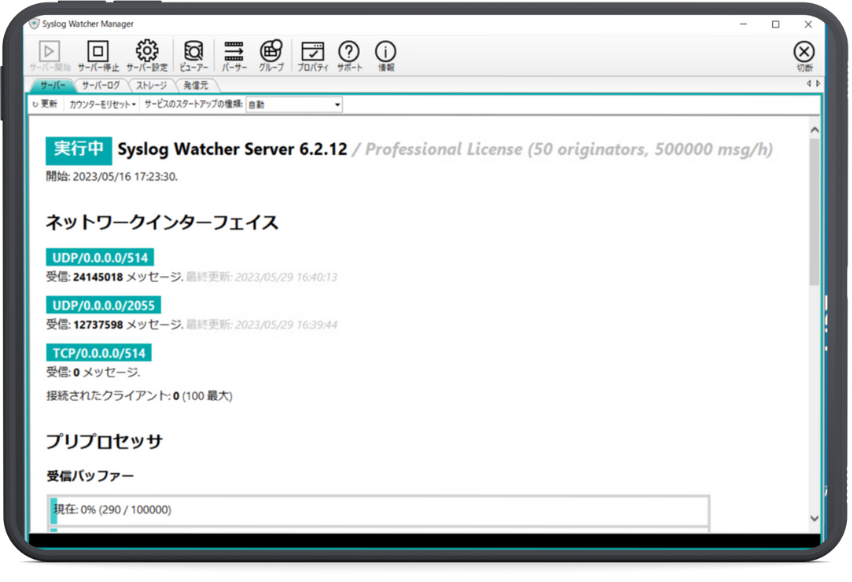Open the service startup type 自動 combo box
This screenshot has width=852, height=582.
pos(294,104)
